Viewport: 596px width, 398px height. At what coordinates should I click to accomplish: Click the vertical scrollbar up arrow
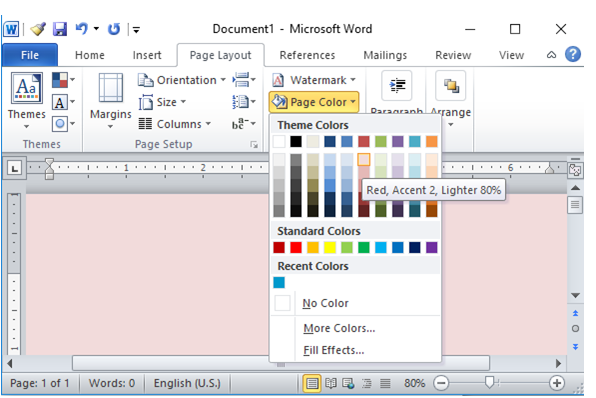(x=575, y=187)
